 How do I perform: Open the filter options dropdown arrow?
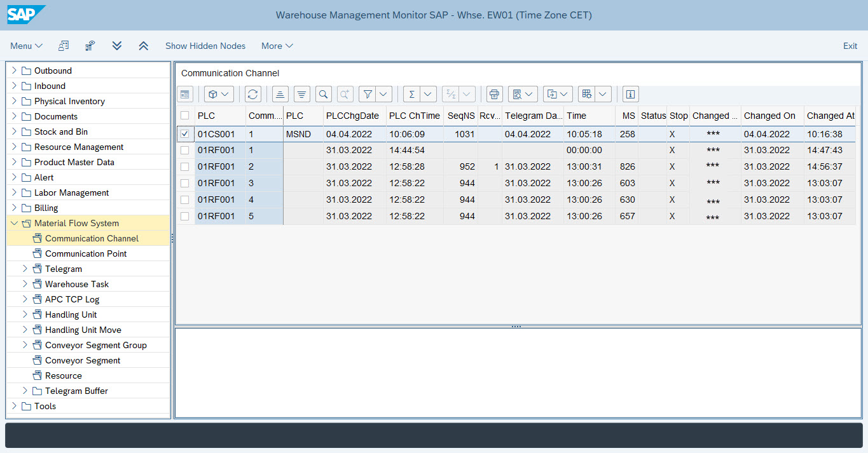pyautogui.click(x=383, y=94)
